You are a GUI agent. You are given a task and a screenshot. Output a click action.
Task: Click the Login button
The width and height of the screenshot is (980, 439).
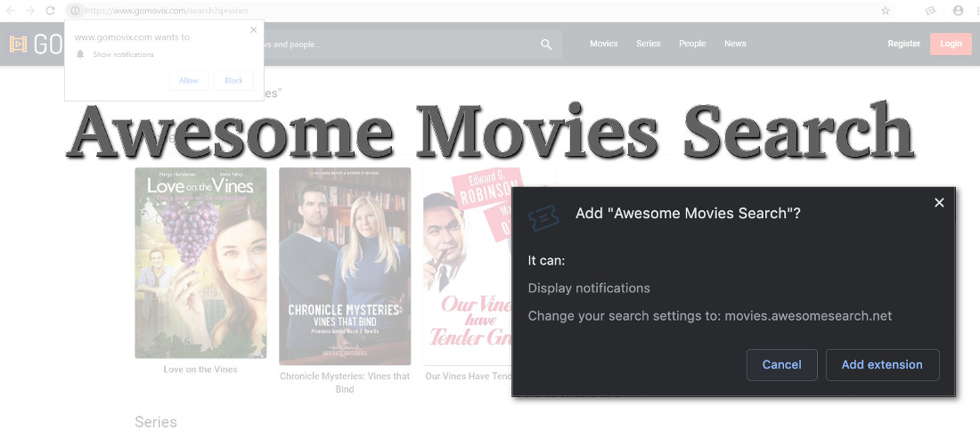coord(951,44)
